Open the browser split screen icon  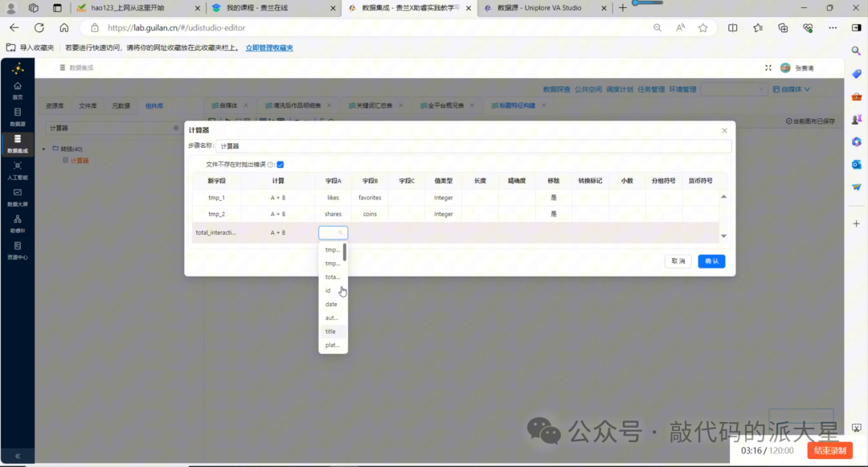click(x=733, y=27)
